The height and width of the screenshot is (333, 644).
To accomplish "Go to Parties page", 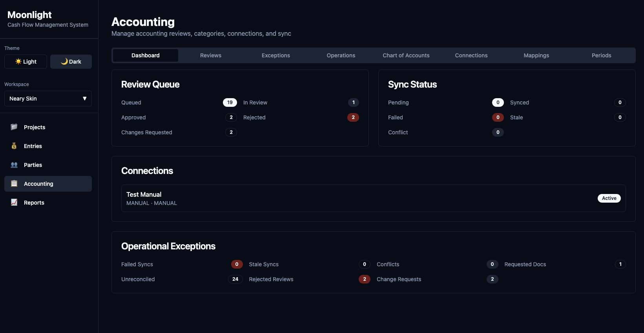I will [x=48, y=165].
